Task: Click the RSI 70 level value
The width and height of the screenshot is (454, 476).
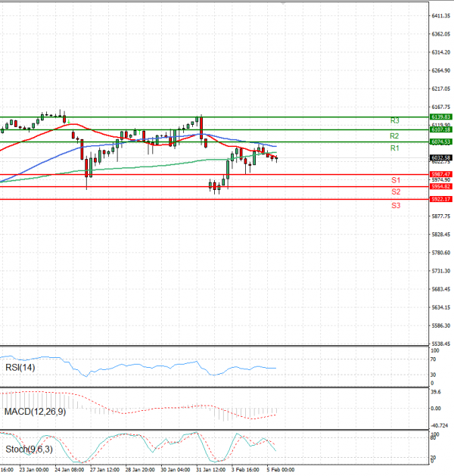Action: click(433, 359)
